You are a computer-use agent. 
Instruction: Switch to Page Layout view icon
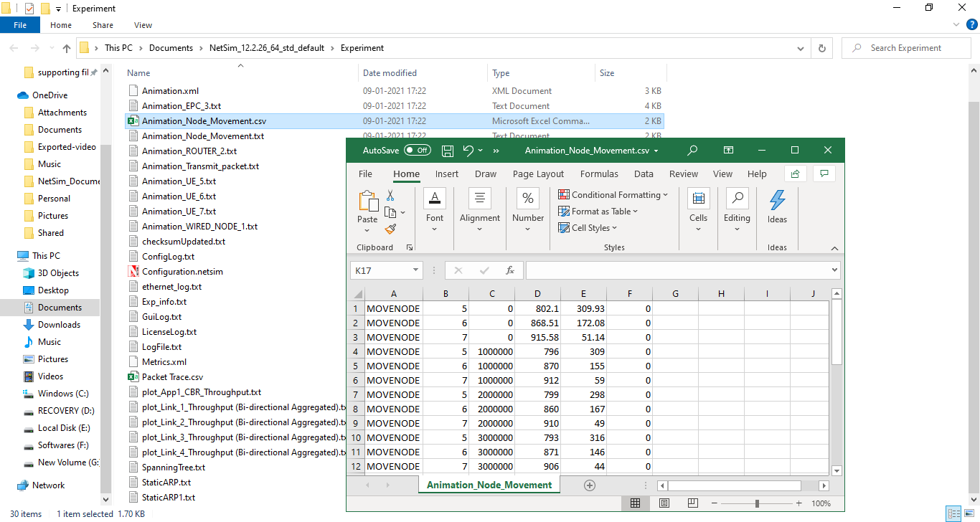pos(664,503)
